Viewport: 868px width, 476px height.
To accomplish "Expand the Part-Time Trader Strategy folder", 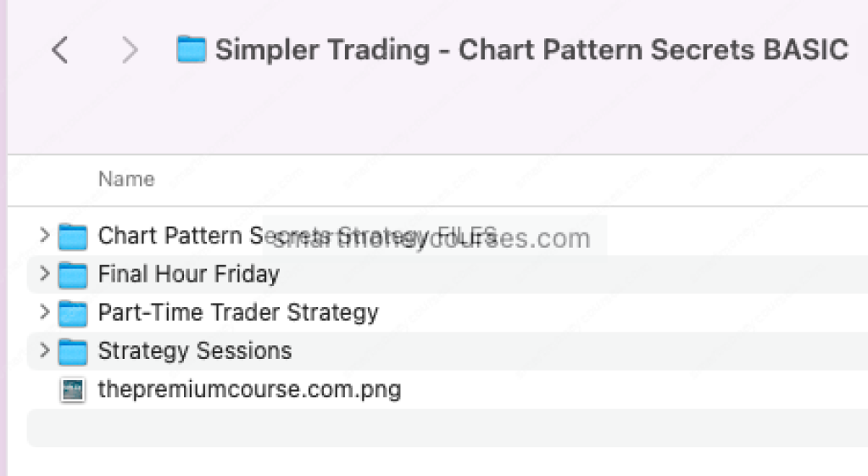I will coord(45,311).
